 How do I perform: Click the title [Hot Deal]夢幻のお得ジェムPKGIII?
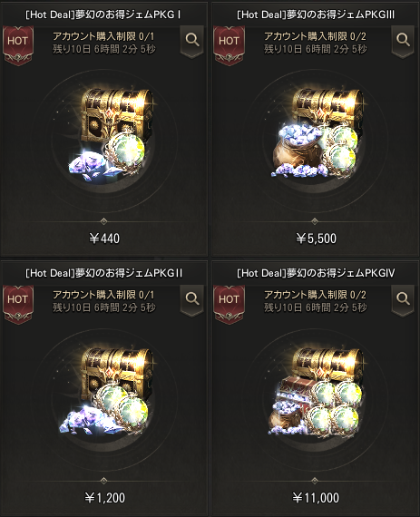[316, 15]
